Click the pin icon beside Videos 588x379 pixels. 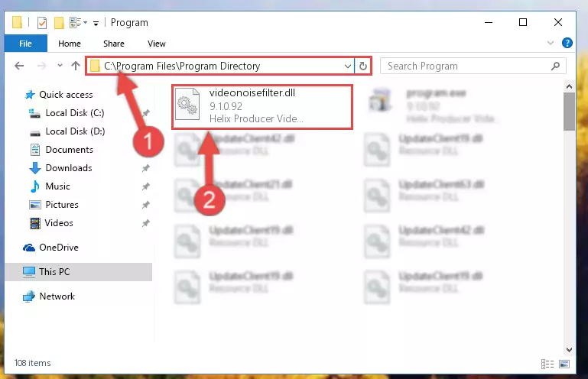click(146, 223)
